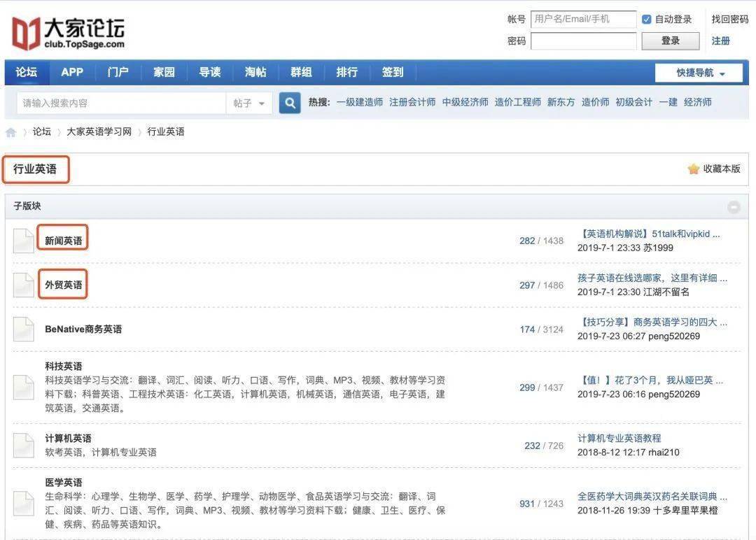The width and height of the screenshot is (756, 540).
Task: Toggle the 自动登录 checkbox
Action: pyautogui.click(x=647, y=20)
